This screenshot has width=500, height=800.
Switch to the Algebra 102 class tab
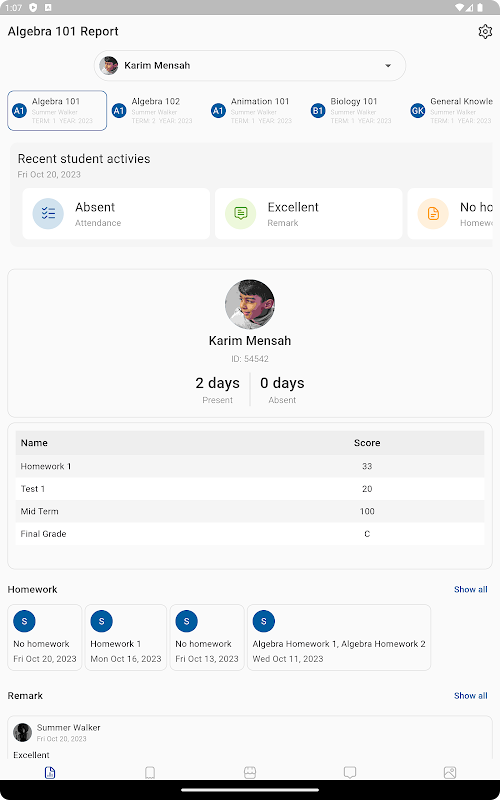pyautogui.click(x=157, y=111)
